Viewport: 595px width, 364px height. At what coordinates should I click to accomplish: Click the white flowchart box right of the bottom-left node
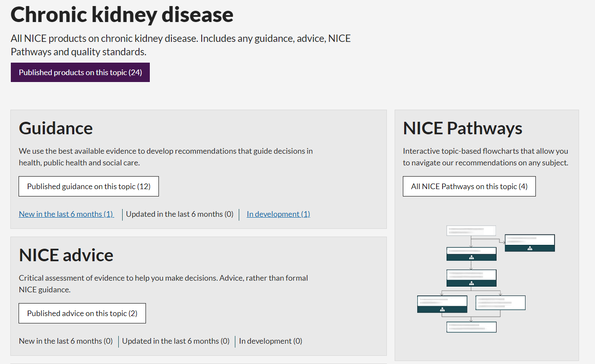(500, 303)
